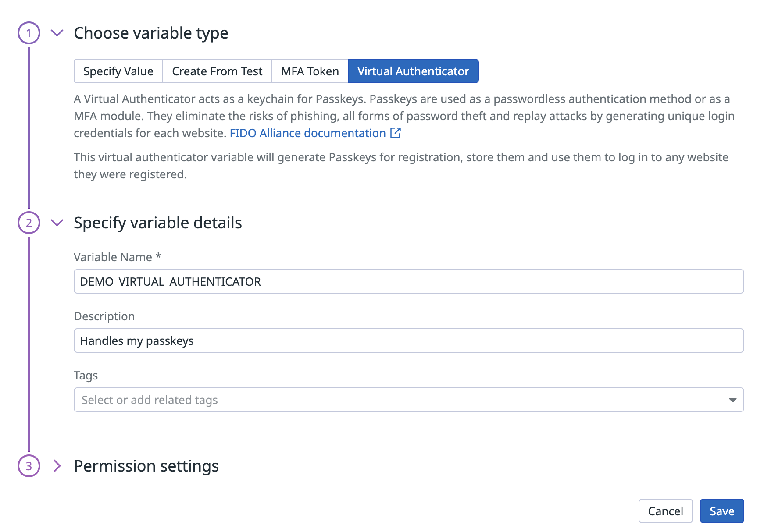Click the Variable Name input field
The width and height of the screenshot is (764, 532).
click(408, 281)
